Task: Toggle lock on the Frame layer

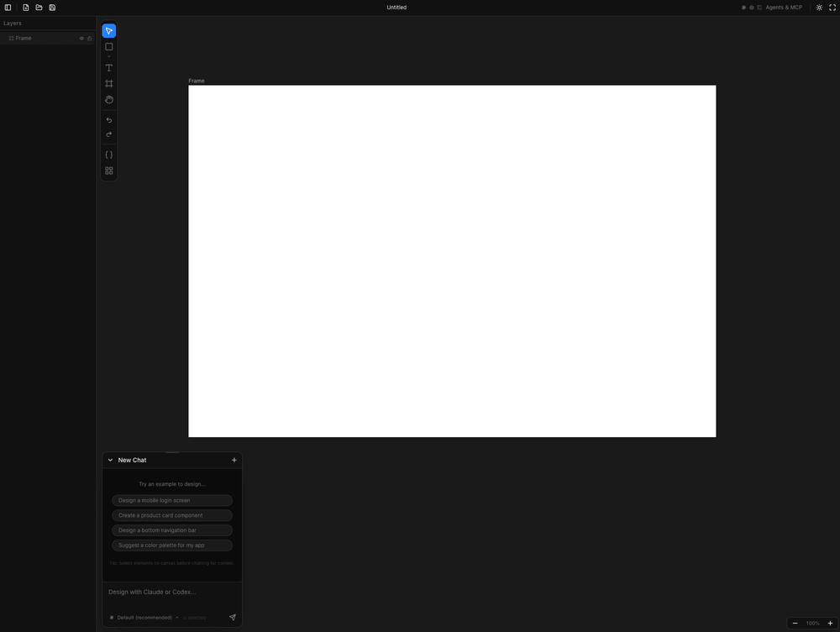Action: (90, 38)
